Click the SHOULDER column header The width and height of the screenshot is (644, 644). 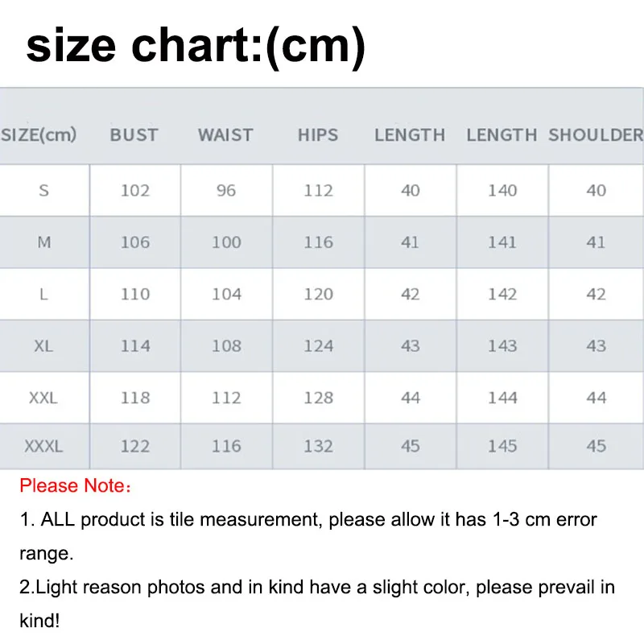pos(596,135)
